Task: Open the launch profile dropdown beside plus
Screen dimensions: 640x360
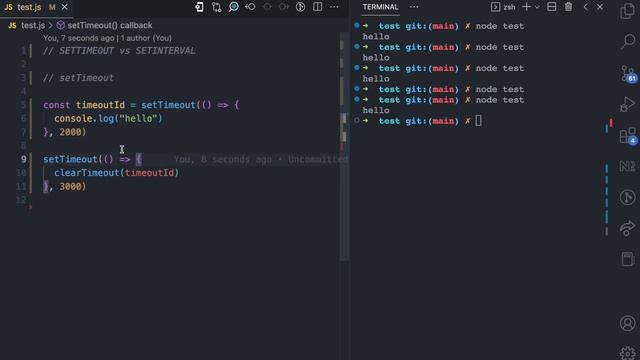Action: (537, 7)
